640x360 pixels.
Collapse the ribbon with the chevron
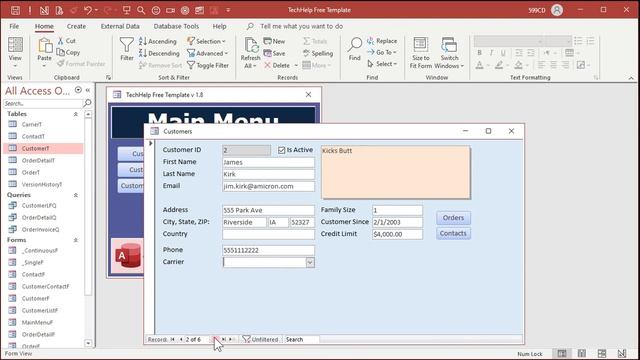(631, 78)
